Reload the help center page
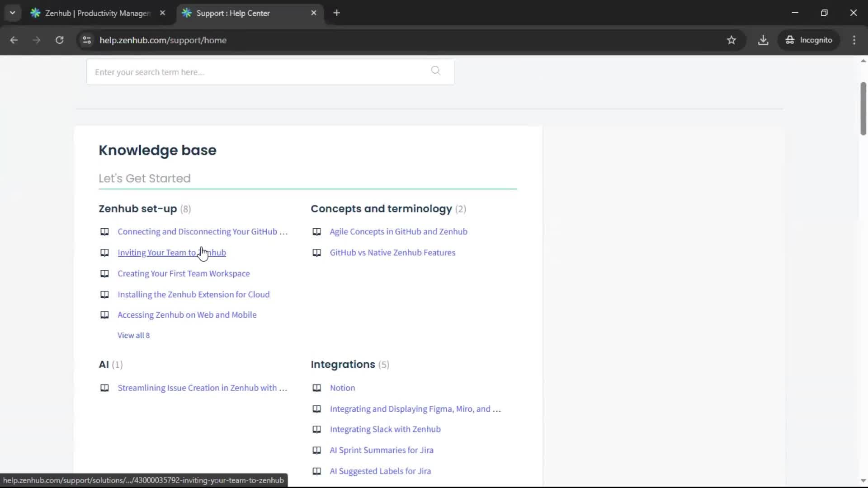Image resolution: width=868 pixels, height=488 pixels. (x=59, y=40)
